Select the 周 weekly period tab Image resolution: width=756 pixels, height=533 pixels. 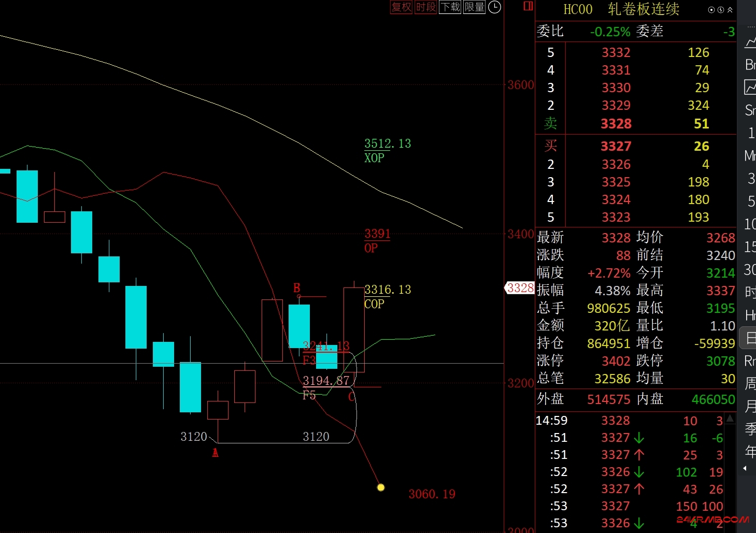click(x=750, y=384)
